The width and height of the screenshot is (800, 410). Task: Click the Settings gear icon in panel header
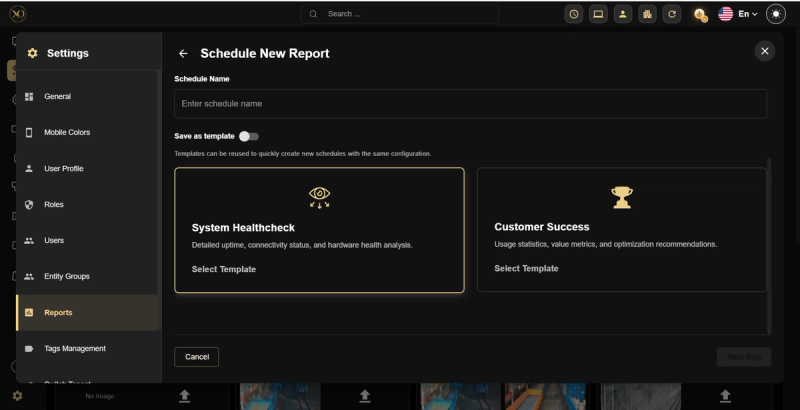(x=33, y=53)
